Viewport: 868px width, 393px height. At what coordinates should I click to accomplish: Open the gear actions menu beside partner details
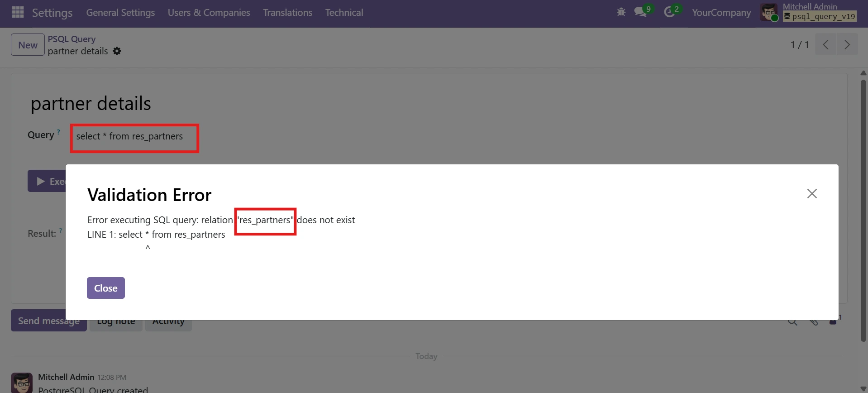(117, 51)
